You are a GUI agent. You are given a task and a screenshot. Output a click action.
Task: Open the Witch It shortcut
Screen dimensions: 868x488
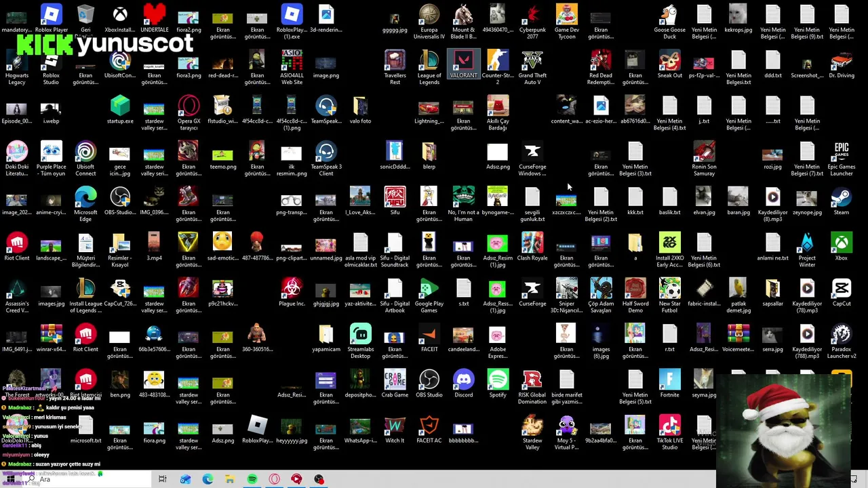pyautogui.click(x=395, y=429)
